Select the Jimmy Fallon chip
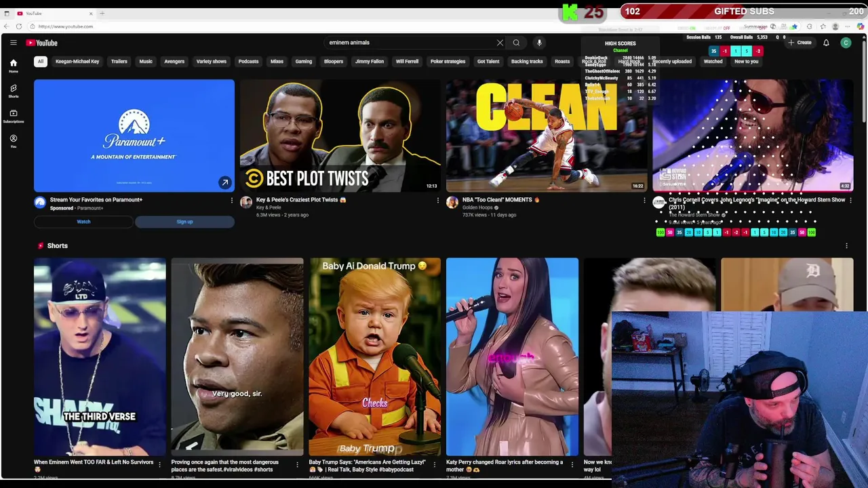Screen dimensions: 868x488 (x=370, y=62)
